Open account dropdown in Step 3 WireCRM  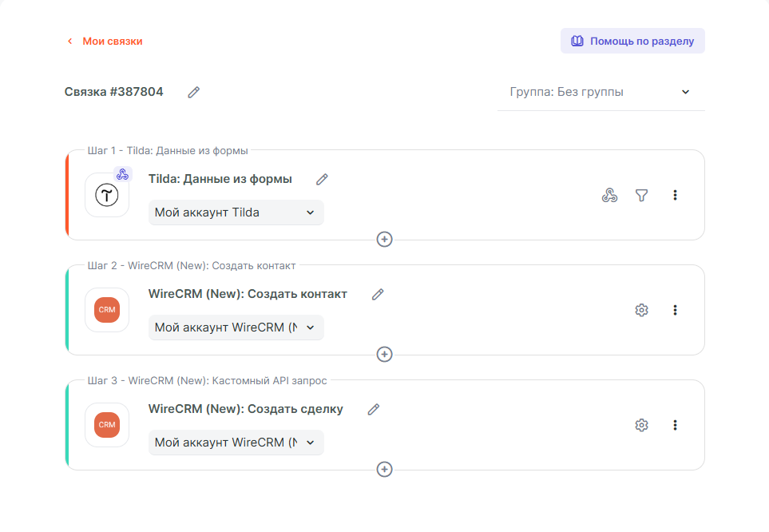[236, 443]
